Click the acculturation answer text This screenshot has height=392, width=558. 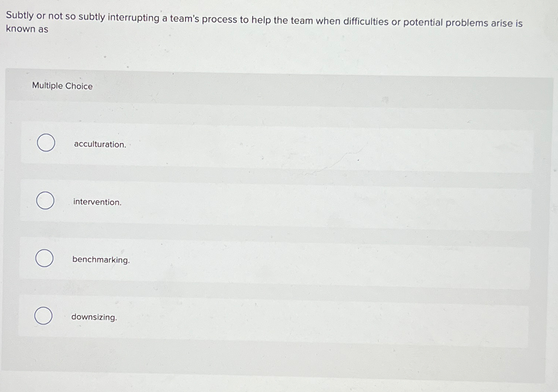pos(100,145)
